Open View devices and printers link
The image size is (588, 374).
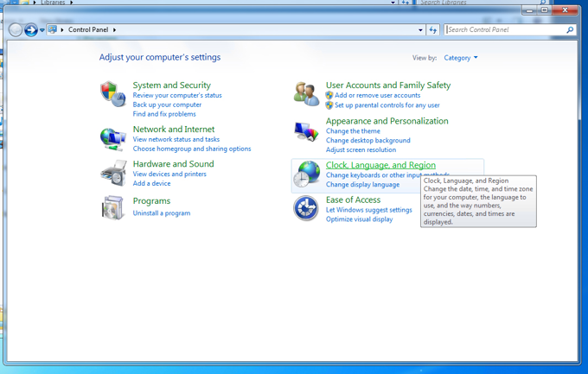coord(169,174)
